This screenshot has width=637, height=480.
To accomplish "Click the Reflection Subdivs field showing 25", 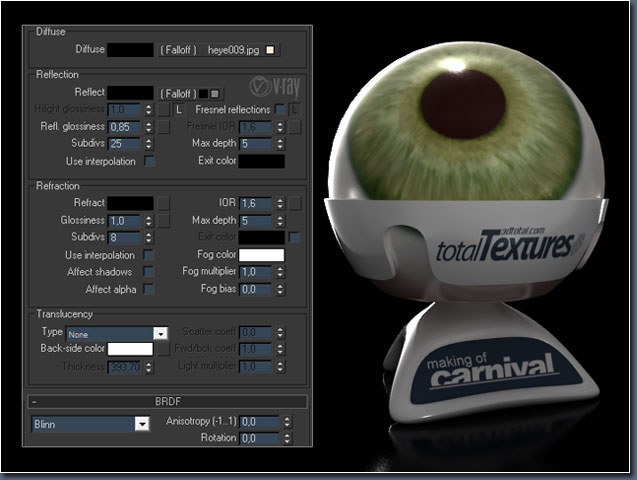I will click(124, 144).
